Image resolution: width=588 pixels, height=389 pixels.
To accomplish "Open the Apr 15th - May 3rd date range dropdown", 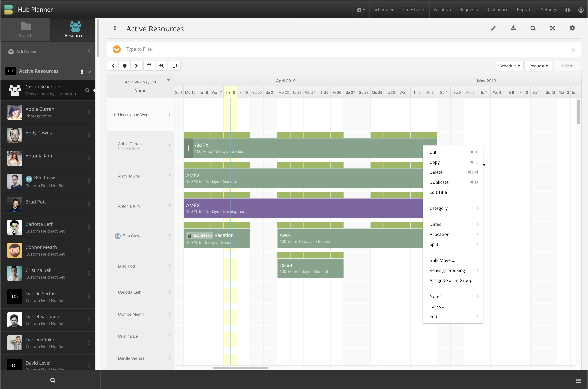I will pyautogui.click(x=169, y=80).
